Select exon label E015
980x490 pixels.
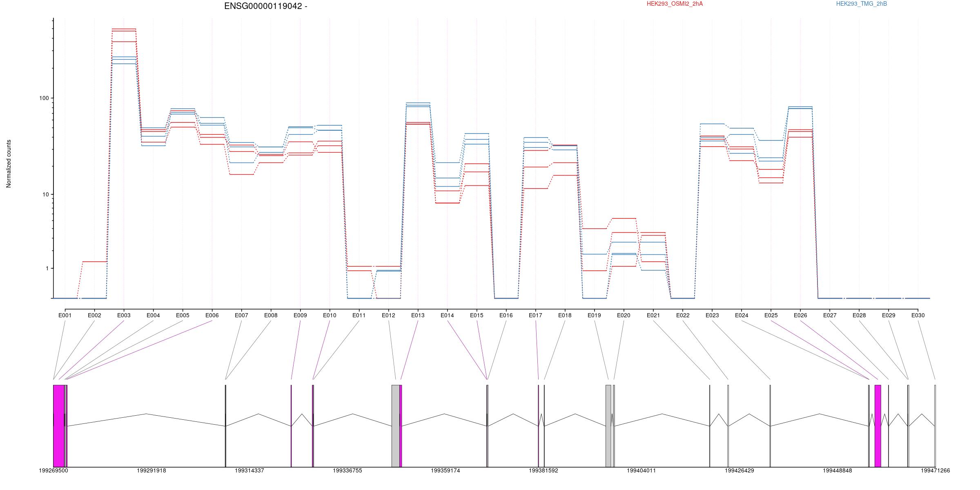coord(477,315)
